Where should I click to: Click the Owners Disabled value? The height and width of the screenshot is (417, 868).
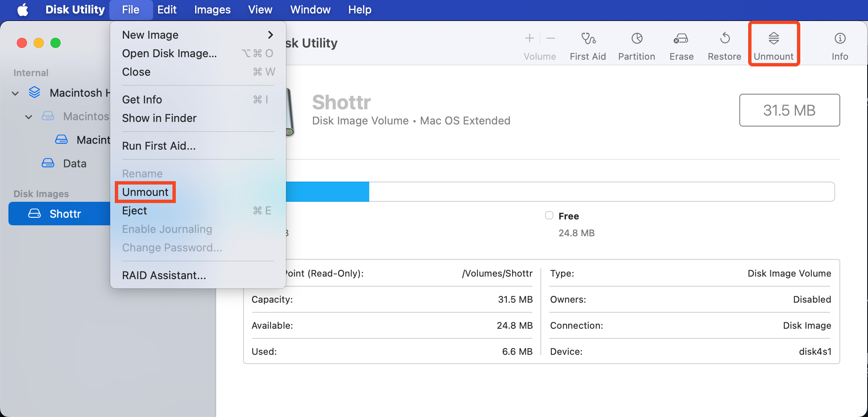click(x=812, y=299)
